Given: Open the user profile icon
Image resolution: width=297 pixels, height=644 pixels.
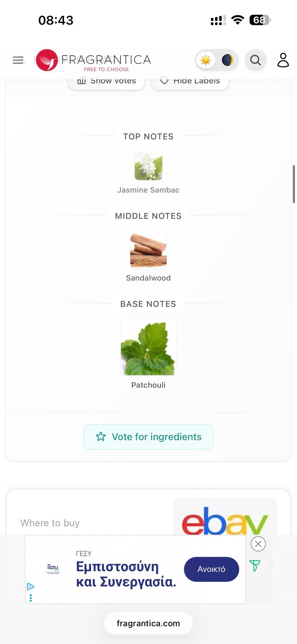Looking at the screenshot, I should click(x=283, y=60).
